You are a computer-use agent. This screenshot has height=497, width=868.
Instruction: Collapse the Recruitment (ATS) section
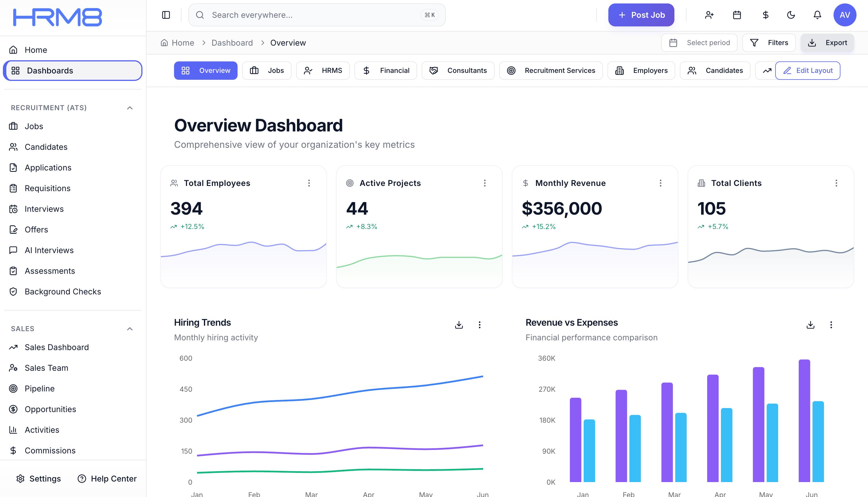[x=130, y=108]
